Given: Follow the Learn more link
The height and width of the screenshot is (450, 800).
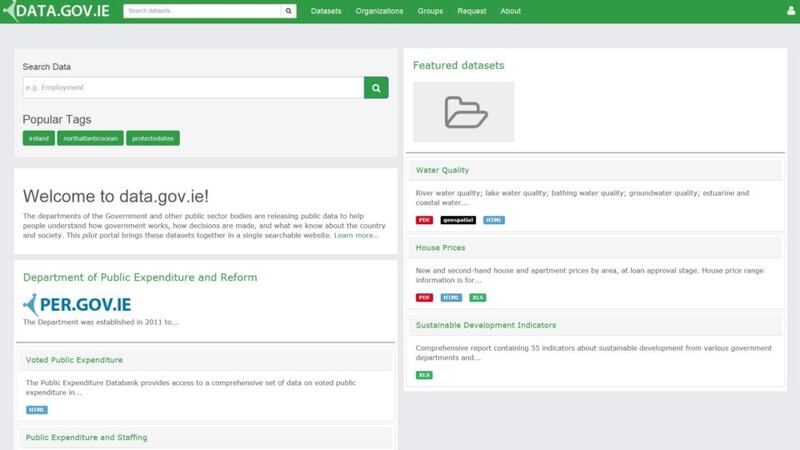Looking at the screenshot, I should [x=356, y=235].
